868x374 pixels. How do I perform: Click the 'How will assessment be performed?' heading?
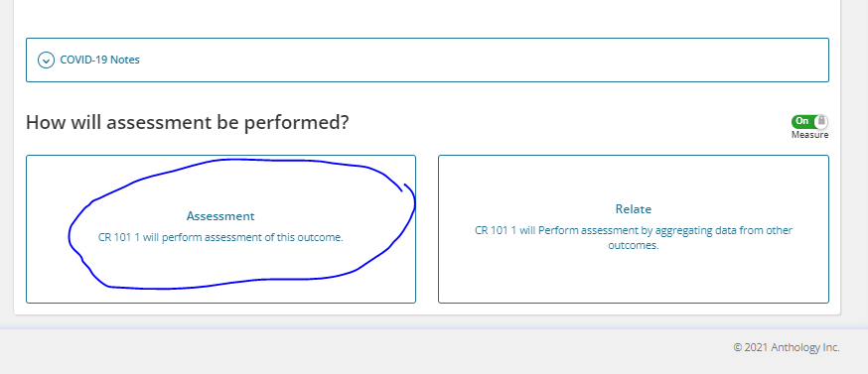coord(187,122)
